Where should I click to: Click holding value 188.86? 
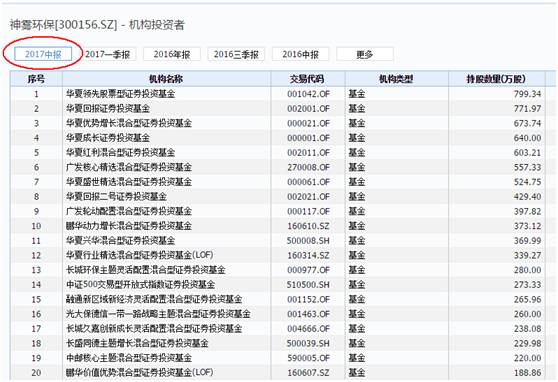(527, 373)
